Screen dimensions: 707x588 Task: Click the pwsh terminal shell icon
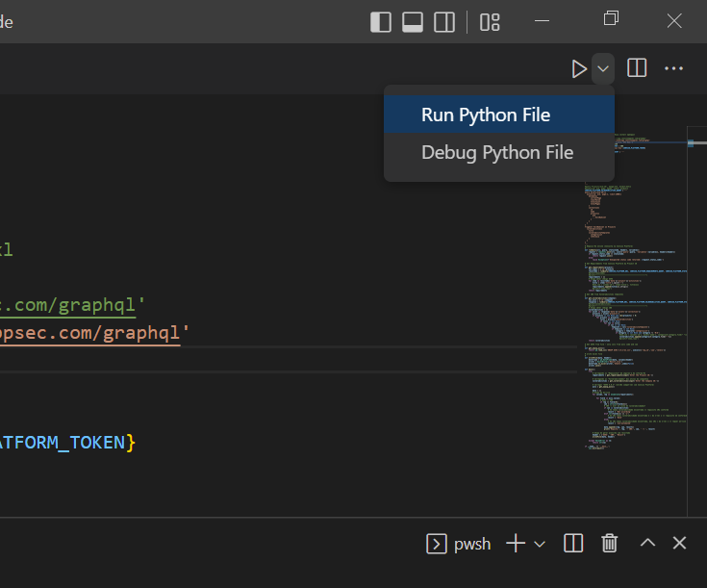tap(437, 544)
